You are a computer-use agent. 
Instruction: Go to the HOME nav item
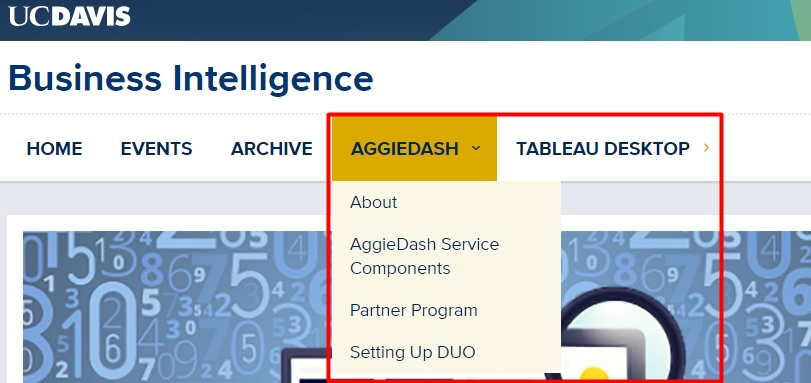[x=54, y=149]
